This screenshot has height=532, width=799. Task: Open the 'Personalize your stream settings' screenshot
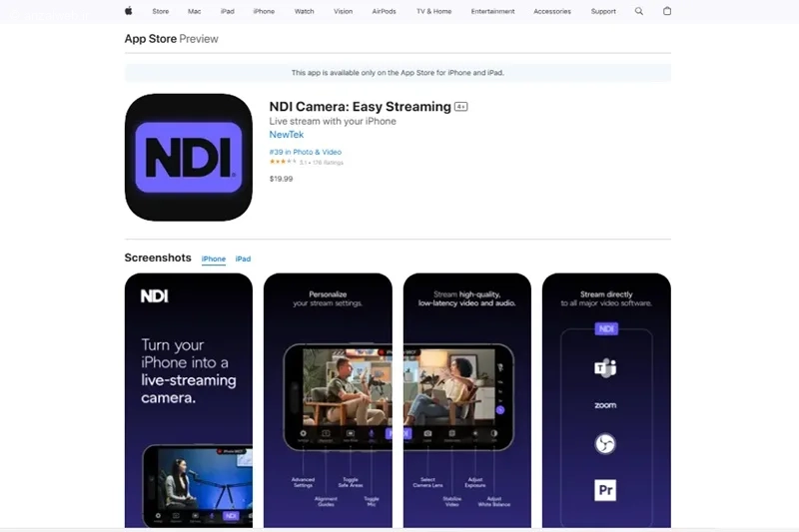click(328, 400)
